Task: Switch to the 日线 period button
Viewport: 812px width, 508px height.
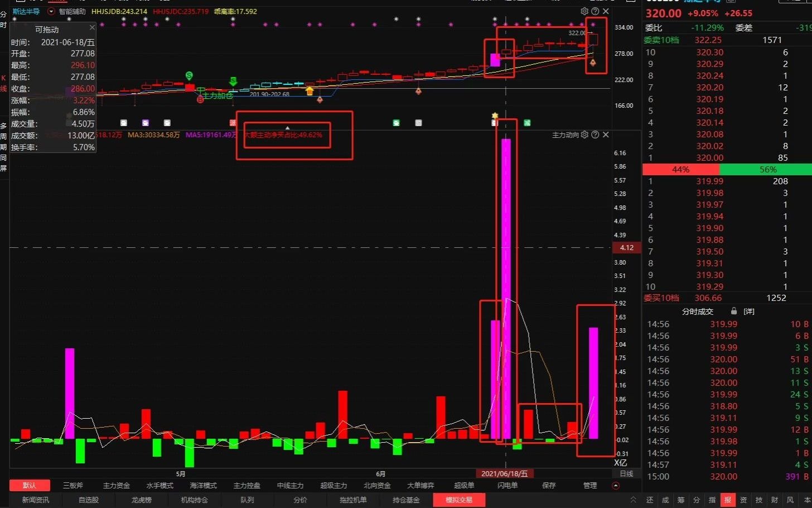Action: pos(627,473)
